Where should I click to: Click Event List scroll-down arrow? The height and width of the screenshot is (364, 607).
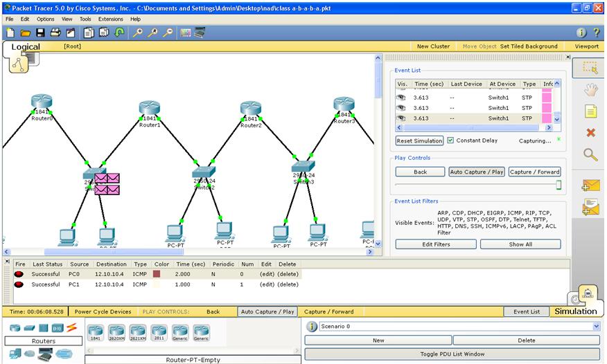556,120
